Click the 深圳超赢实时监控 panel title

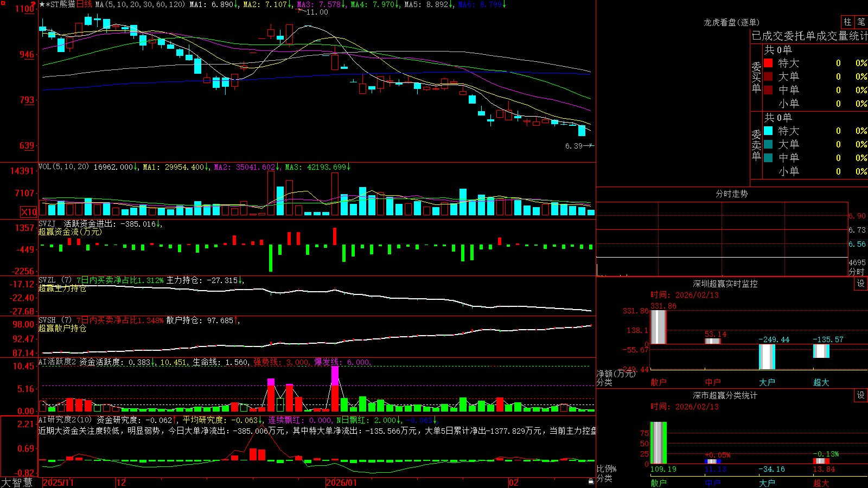(x=725, y=284)
